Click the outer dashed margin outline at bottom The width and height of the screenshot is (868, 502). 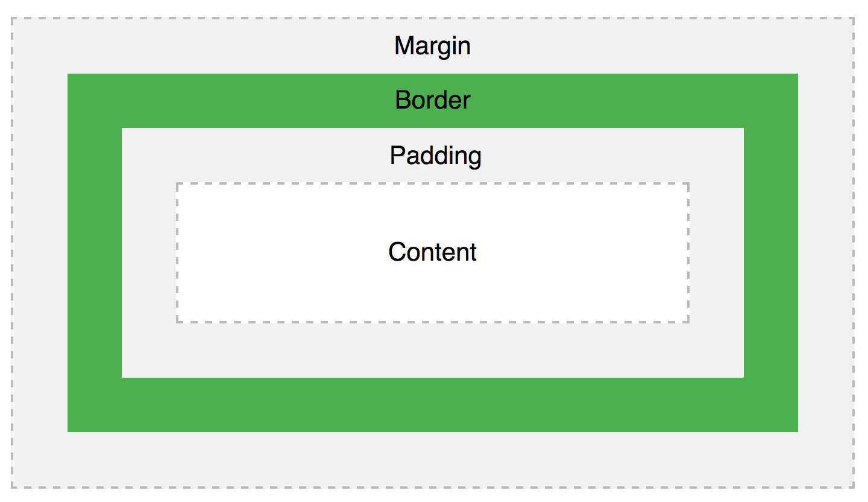click(433, 487)
